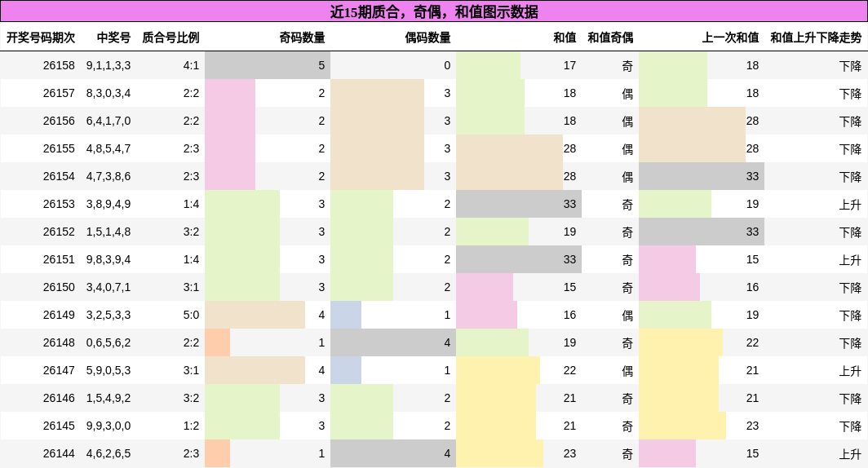This screenshot has height=468, width=868.
Task: Click the 和值上升下降走势 column header
Action: [x=816, y=38]
